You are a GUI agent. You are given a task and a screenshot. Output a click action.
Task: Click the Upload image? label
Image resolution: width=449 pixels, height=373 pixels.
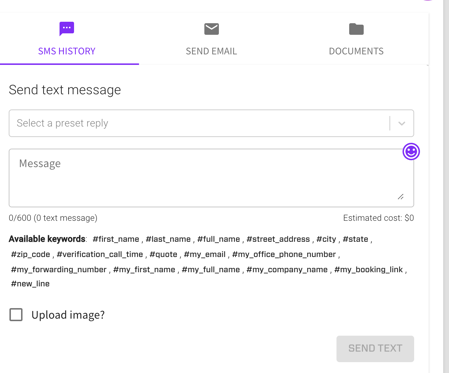point(68,315)
